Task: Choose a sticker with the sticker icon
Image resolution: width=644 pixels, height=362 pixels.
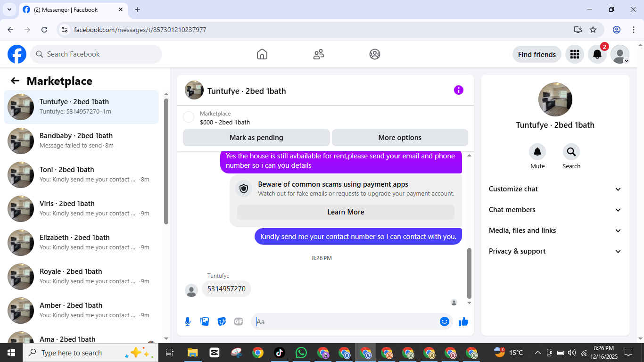Action: click(x=222, y=321)
